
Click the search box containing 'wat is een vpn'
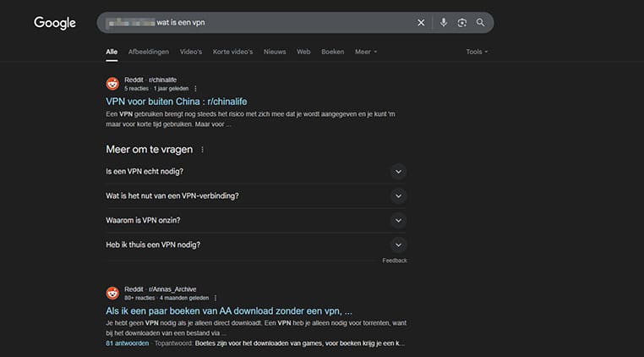[295, 23]
